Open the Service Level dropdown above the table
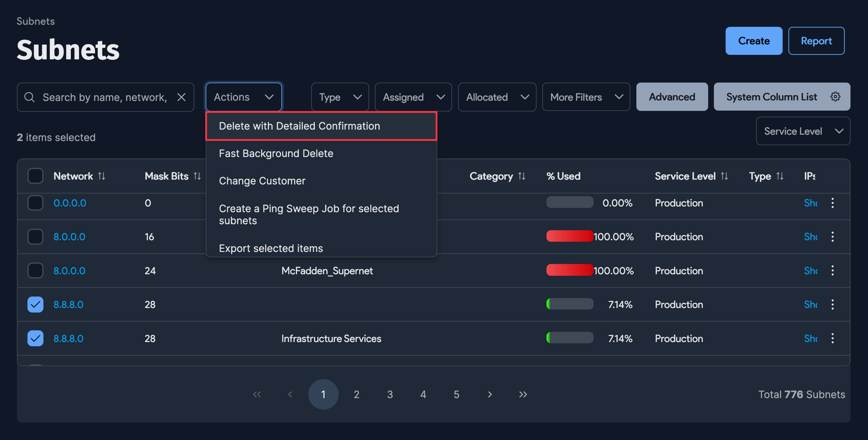The height and width of the screenshot is (440, 868). click(x=803, y=131)
